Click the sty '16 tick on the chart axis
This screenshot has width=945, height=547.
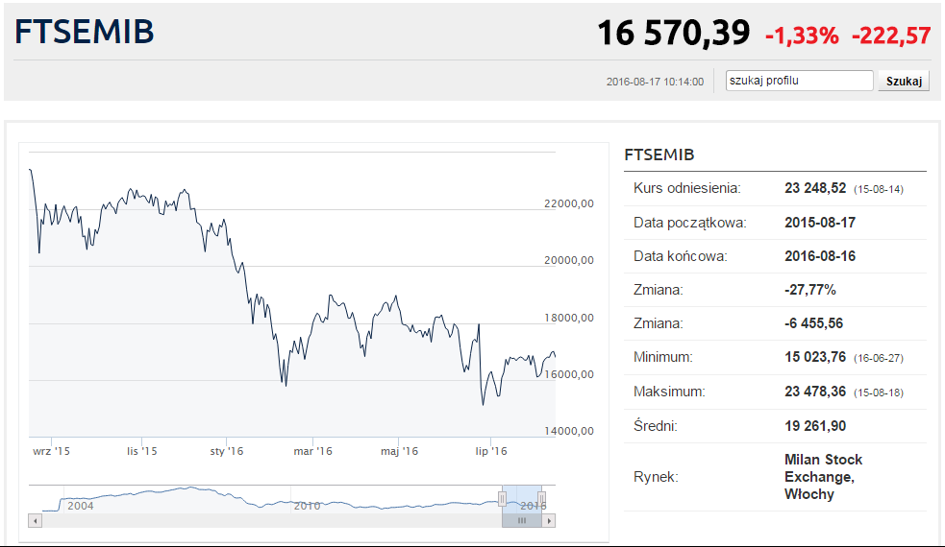(x=227, y=451)
